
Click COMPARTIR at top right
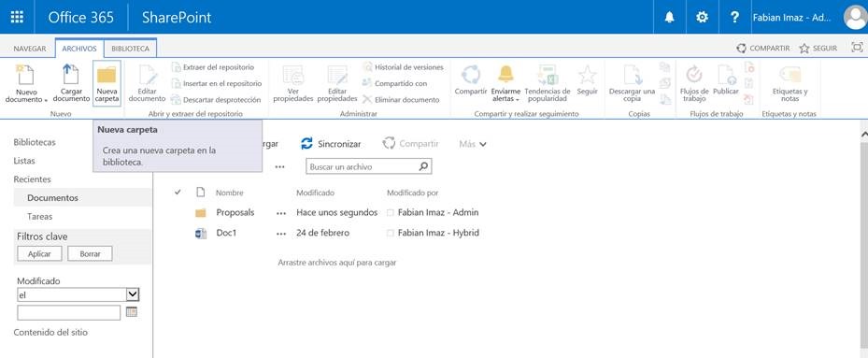pyautogui.click(x=763, y=49)
